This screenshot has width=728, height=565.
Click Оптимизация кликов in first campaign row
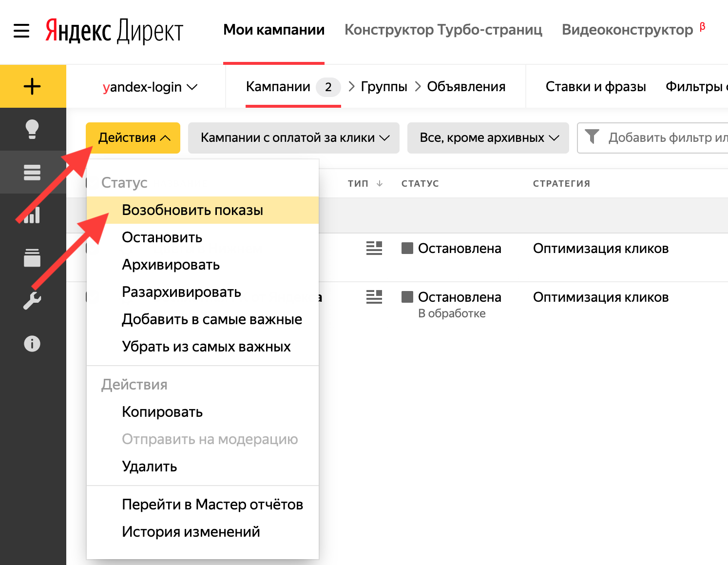click(x=601, y=248)
